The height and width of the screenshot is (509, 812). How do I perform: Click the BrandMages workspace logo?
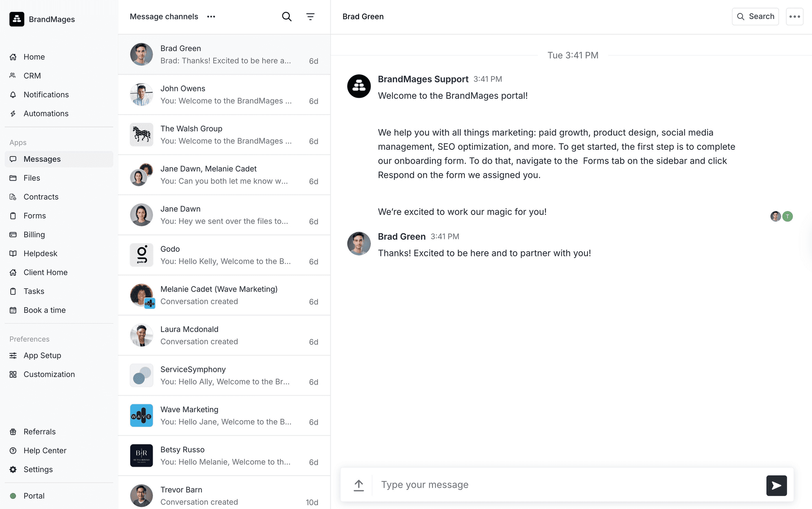(17, 19)
